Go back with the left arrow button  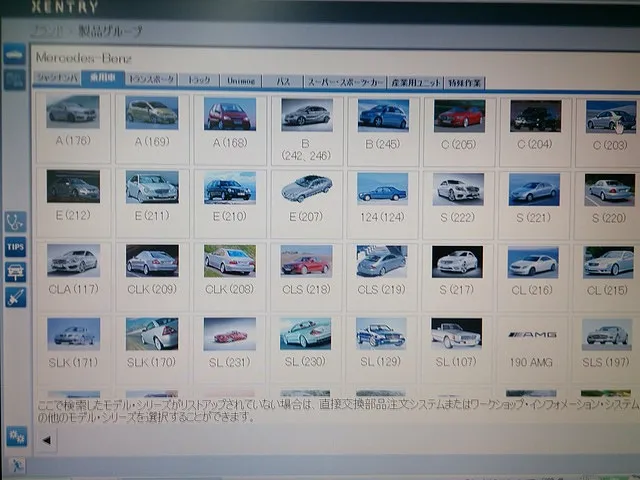click(46, 440)
